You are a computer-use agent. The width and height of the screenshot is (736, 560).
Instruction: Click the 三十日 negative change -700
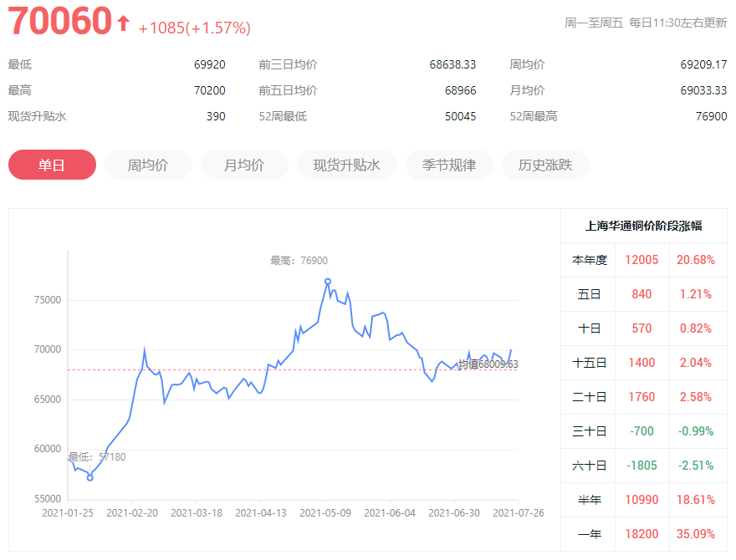pos(641,431)
